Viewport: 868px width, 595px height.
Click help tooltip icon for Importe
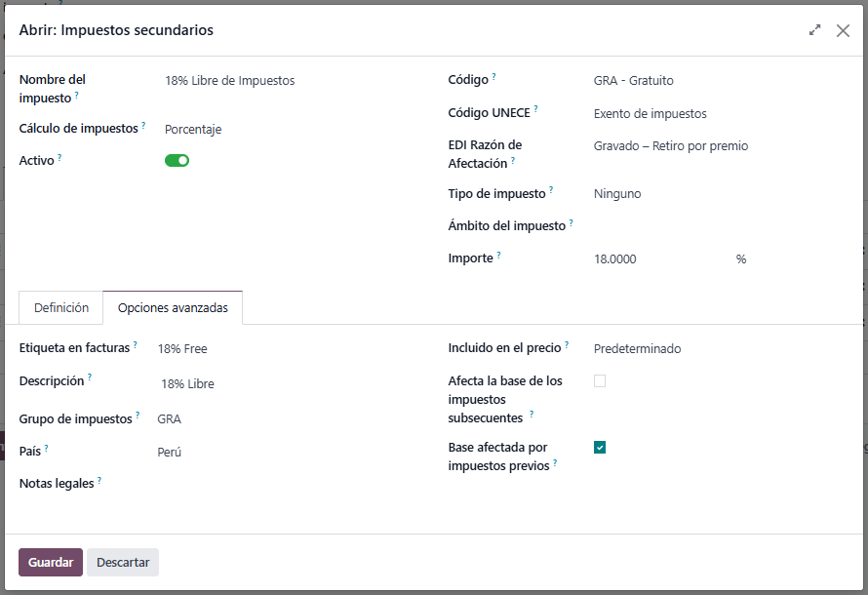pos(498,255)
